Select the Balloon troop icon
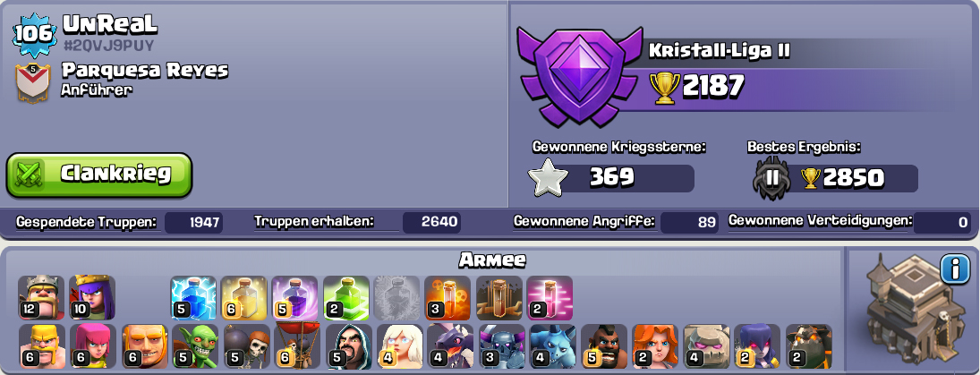Screen dimensions: 980x375 (297, 346)
